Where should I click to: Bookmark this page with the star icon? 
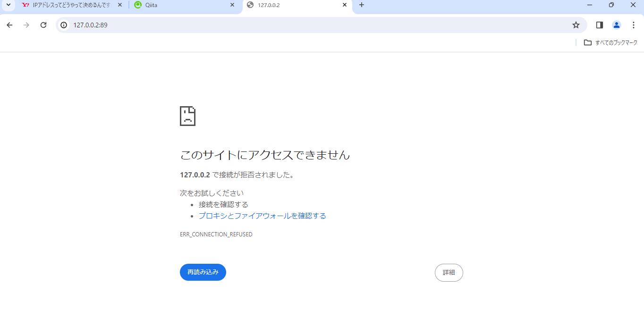tap(576, 25)
